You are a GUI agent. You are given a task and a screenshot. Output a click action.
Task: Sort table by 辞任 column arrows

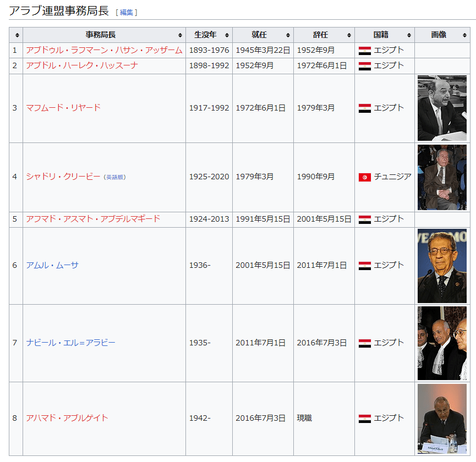pos(349,35)
